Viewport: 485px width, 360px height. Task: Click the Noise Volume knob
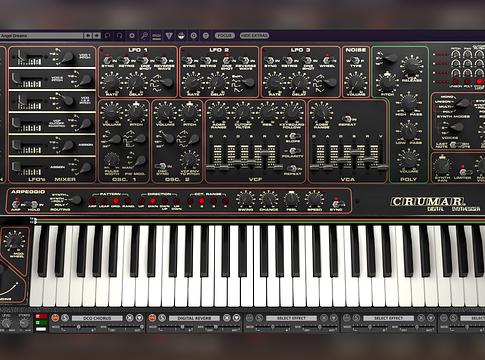click(356, 82)
